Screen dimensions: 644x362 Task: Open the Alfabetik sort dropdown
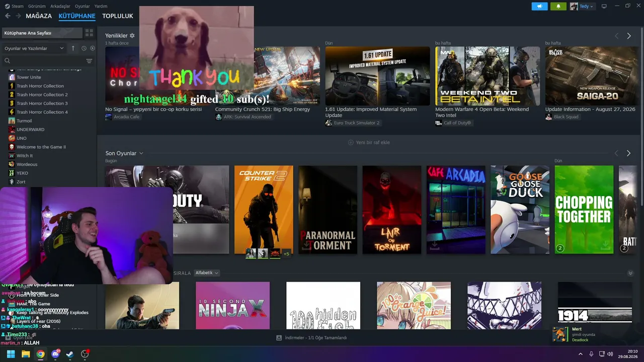pos(207,273)
